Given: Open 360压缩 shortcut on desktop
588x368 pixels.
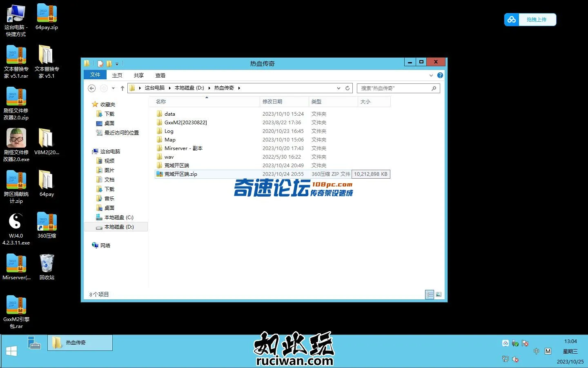Looking at the screenshot, I should (47, 226).
